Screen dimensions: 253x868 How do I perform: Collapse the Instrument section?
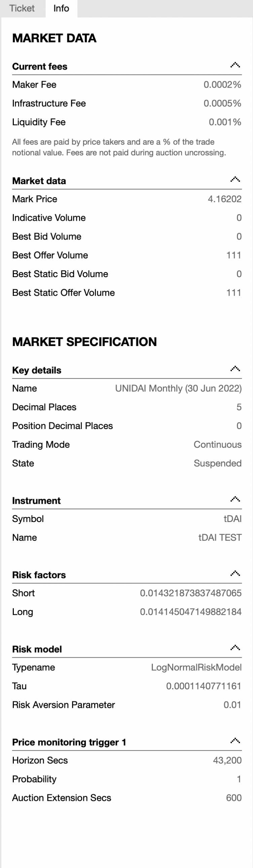click(235, 500)
